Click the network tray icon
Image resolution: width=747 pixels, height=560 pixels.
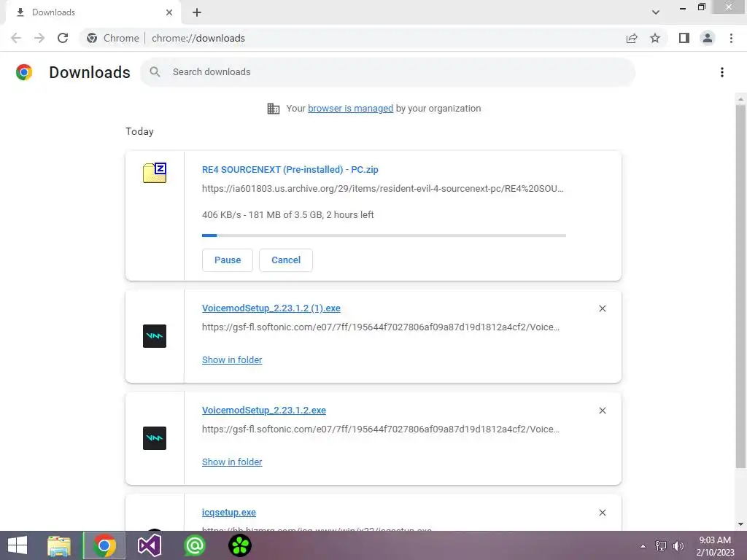tap(661, 545)
